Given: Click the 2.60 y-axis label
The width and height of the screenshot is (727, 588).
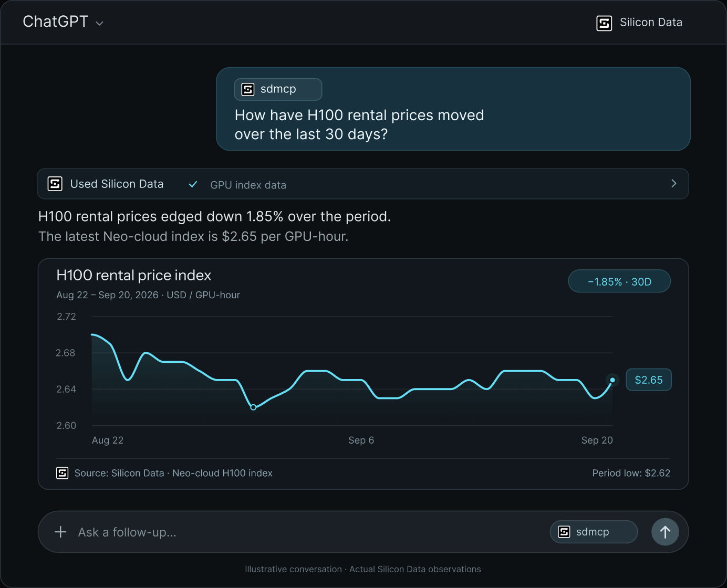Looking at the screenshot, I should (x=67, y=426).
